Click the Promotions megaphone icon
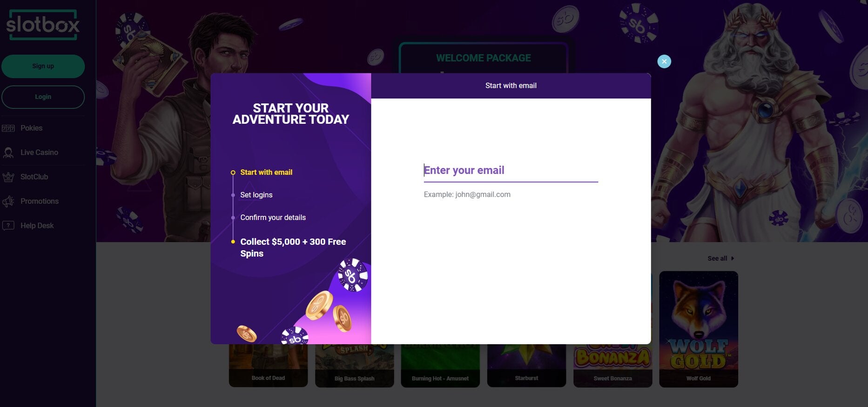Screen dimensions: 868x407 point(8,201)
